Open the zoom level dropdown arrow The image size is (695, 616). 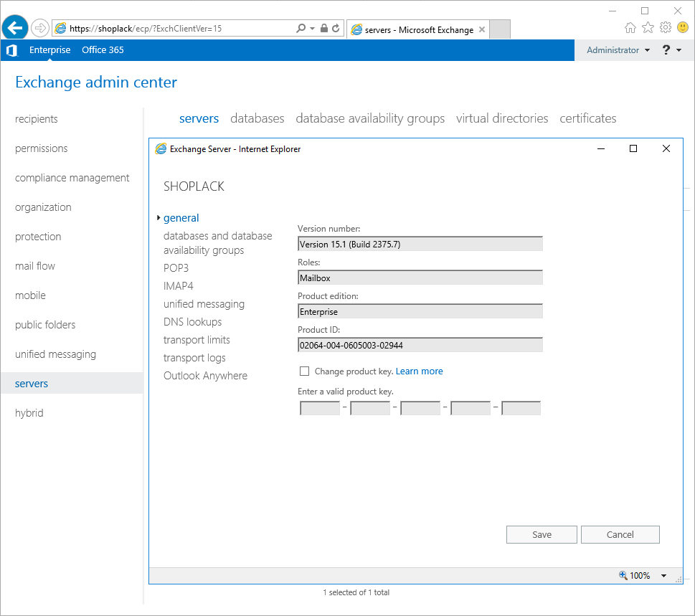click(663, 576)
